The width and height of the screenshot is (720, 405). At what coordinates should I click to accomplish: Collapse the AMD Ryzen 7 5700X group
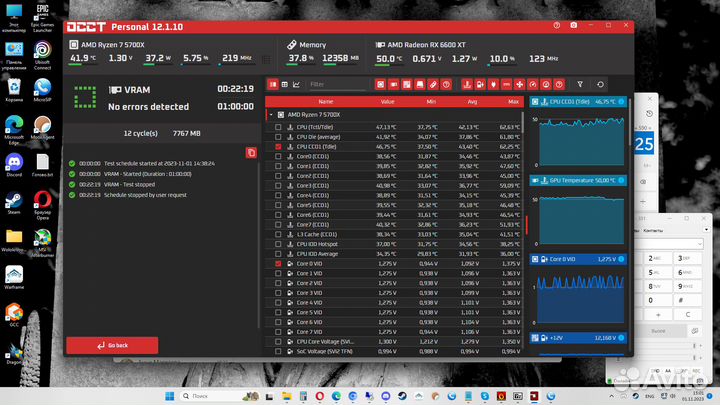[x=271, y=115]
